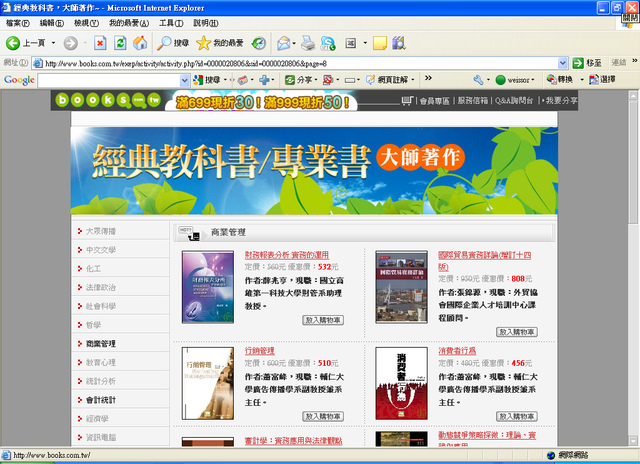
Task: Open the 國際貿易實務詳論 book title link
Action: pyautogui.click(x=484, y=261)
